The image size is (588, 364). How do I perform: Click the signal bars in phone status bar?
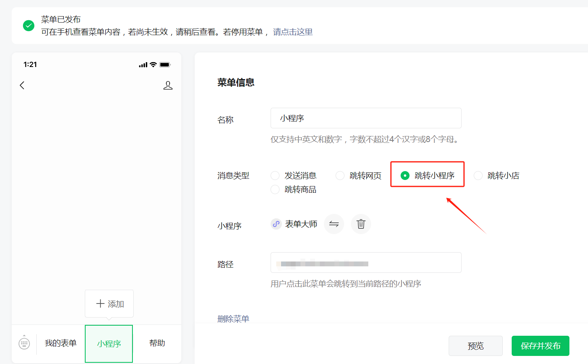pyautogui.click(x=143, y=65)
